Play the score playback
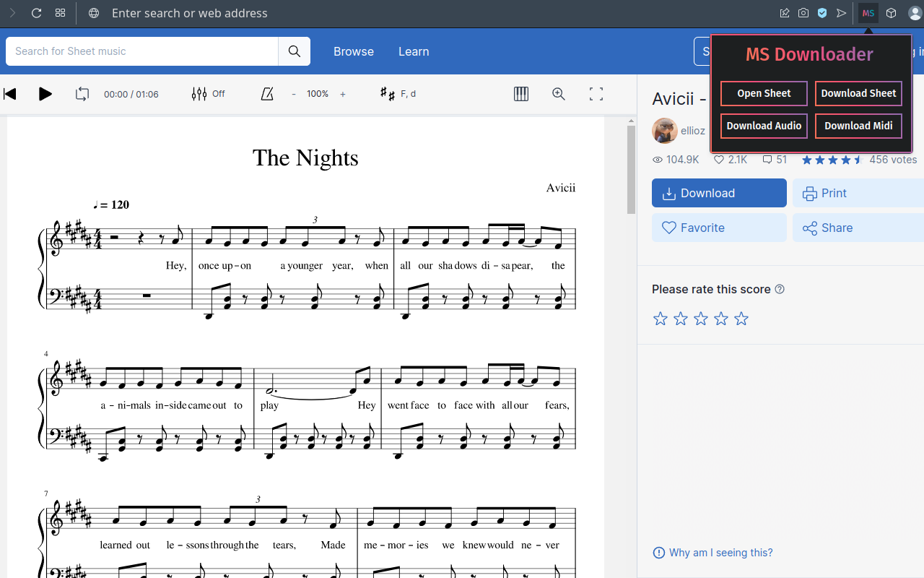The image size is (924, 578). [x=45, y=94]
